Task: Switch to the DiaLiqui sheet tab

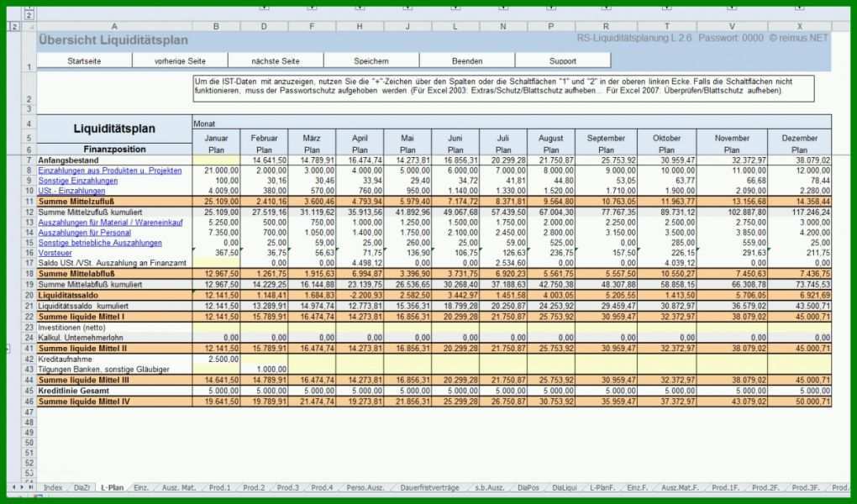Action: tap(565, 487)
